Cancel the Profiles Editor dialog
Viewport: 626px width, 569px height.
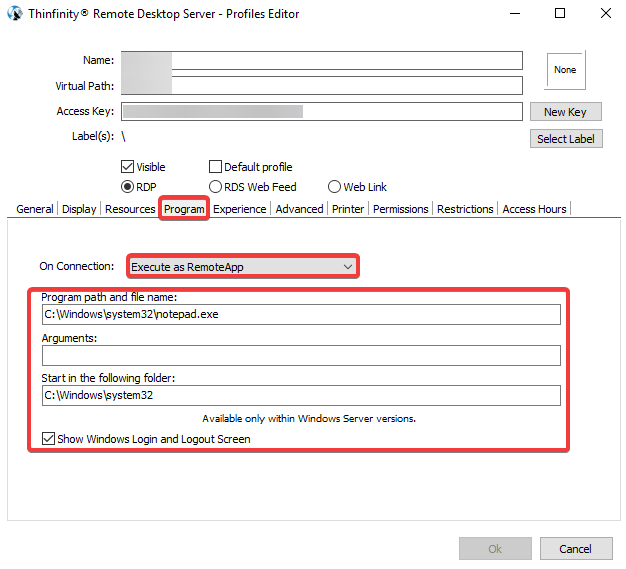point(576,549)
